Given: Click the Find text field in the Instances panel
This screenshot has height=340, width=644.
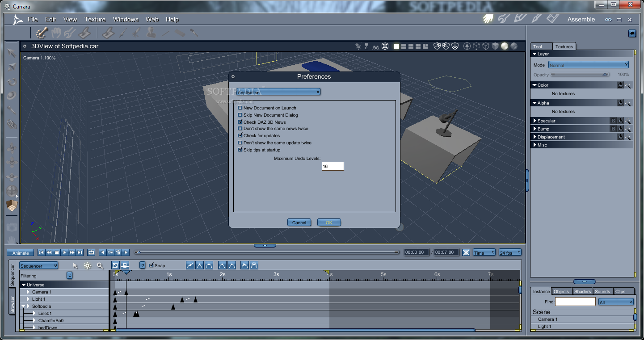Looking at the screenshot, I should (x=575, y=302).
